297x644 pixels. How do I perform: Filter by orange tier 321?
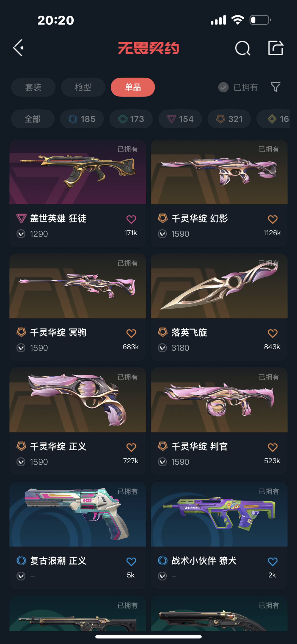229,119
